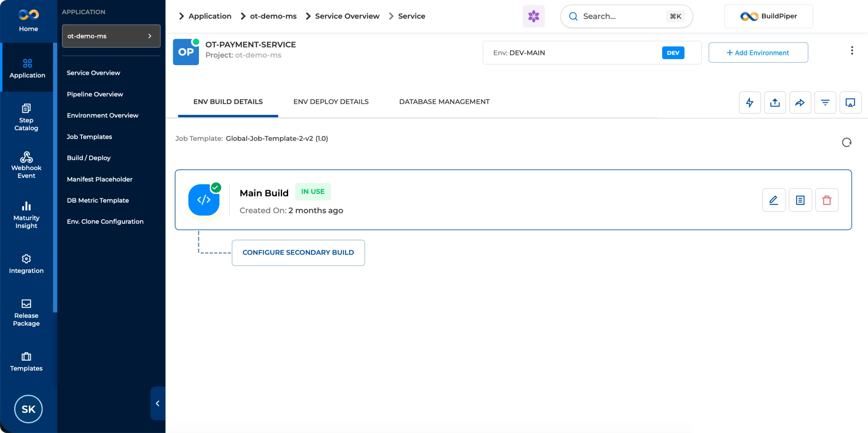Screen dimensions: 868x433
Task: Open the three-dot more options menu
Action: 852,51
